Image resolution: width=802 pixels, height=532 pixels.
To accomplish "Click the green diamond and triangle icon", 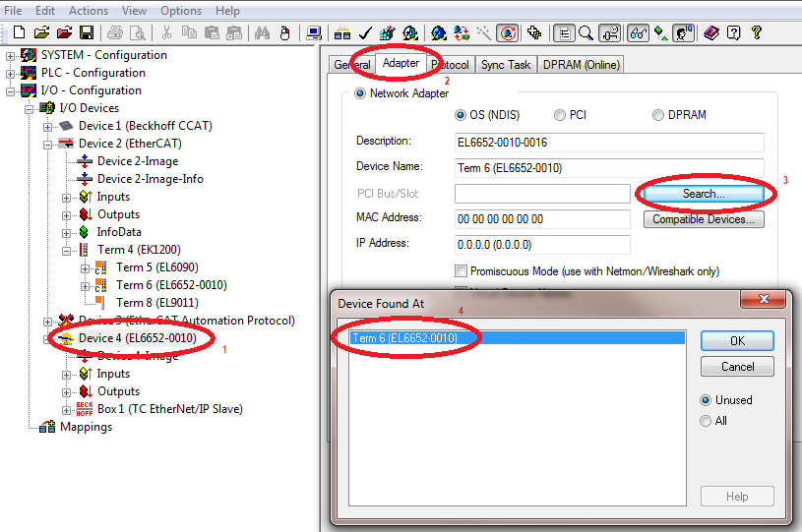I will tap(661, 32).
